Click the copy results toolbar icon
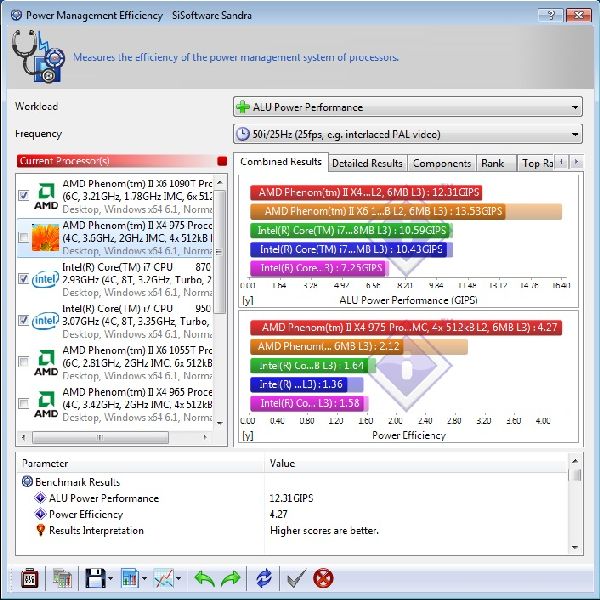This screenshot has width=600, height=600. click(62, 578)
